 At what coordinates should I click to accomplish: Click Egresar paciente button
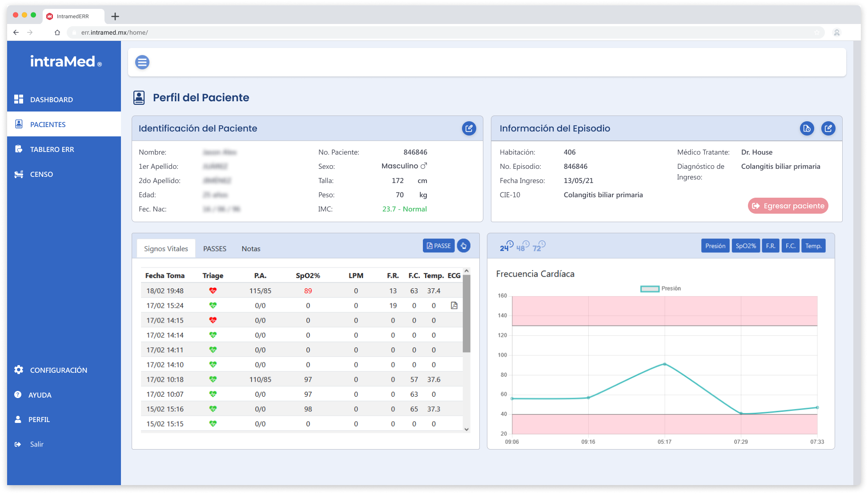point(788,206)
